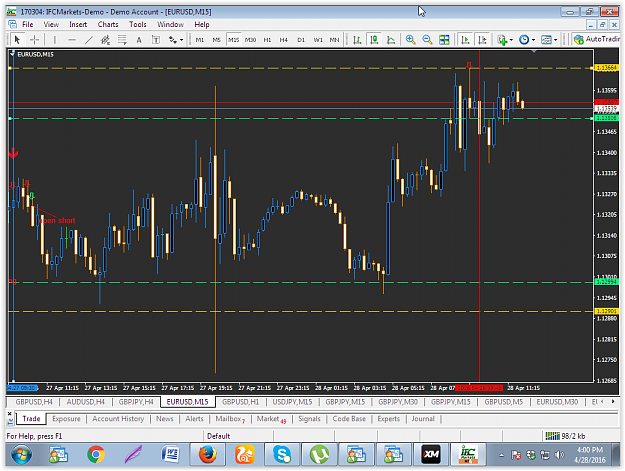The width and height of the screenshot is (625, 471).
Task: Toggle chart auto scroll
Action: point(465,40)
